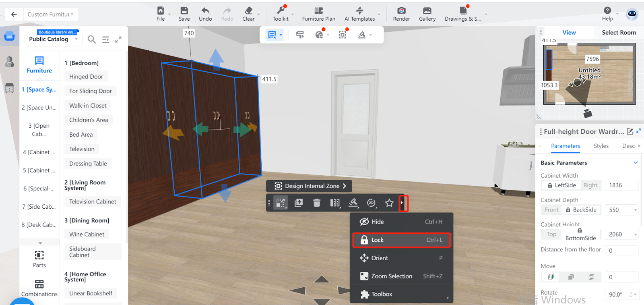This screenshot has height=305, width=644.
Task: Toggle LeftSide cabinet width anchor
Action: click(x=561, y=185)
